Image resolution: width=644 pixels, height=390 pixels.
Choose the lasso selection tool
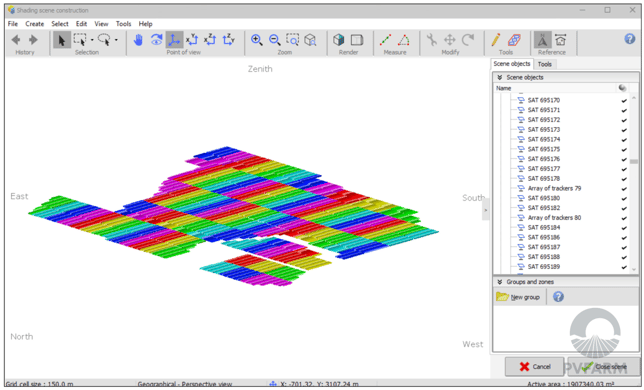104,40
